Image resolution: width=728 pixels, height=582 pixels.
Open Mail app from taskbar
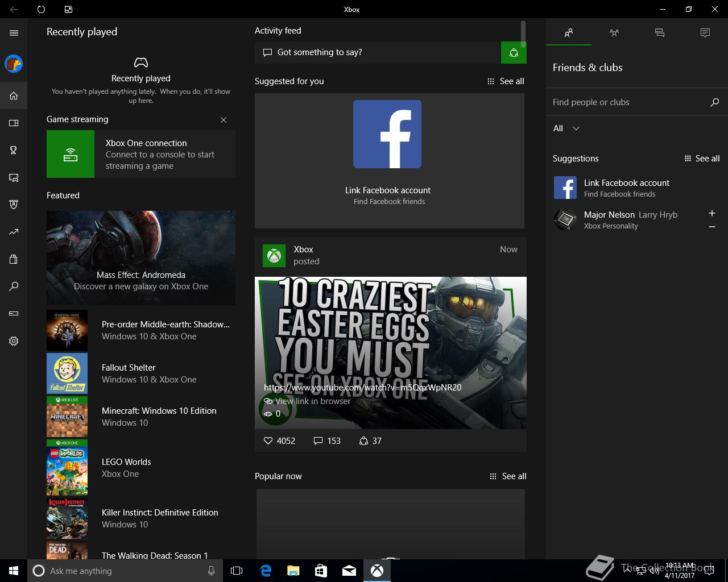click(349, 571)
